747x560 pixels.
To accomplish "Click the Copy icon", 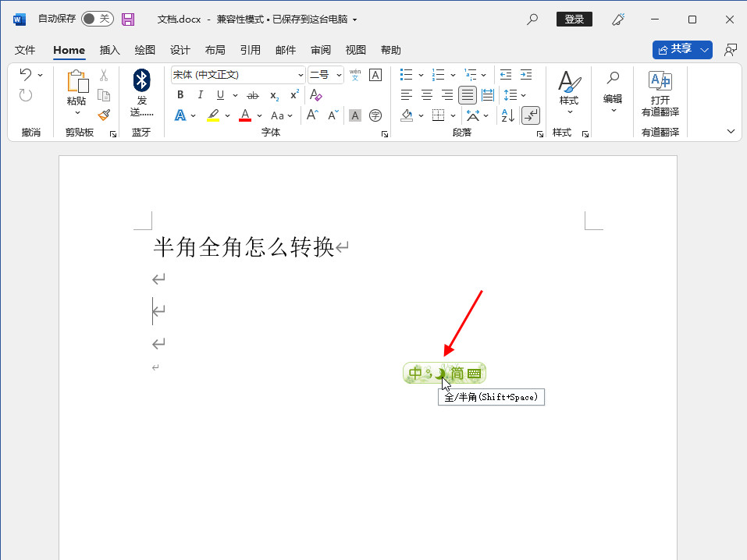I will 103,95.
